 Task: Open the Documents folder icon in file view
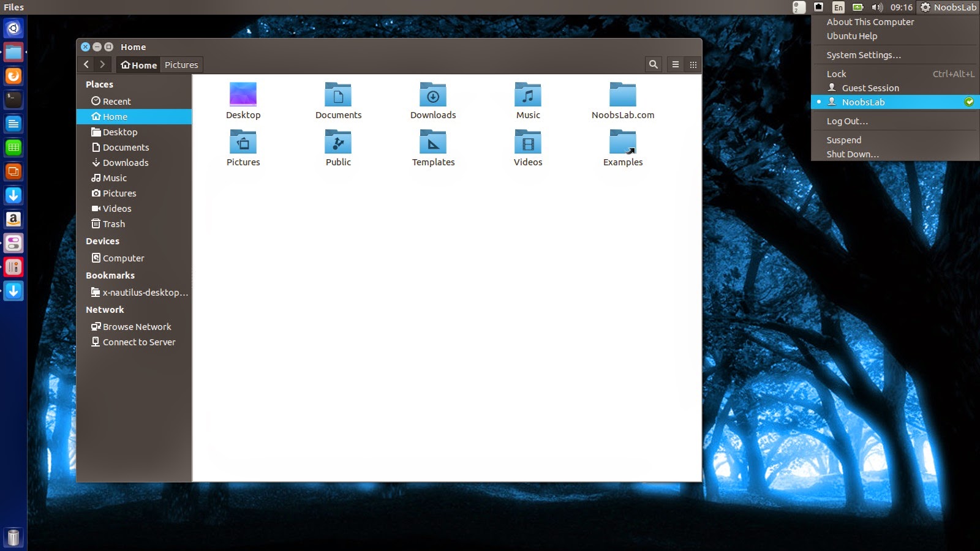[x=338, y=94]
